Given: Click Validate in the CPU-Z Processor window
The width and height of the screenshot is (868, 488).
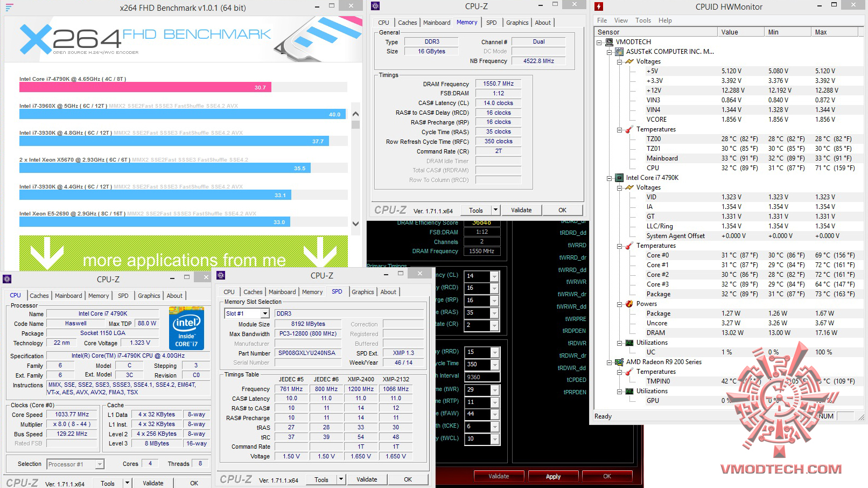Looking at the screenshot, I should pyautogui.click(x=153, y=483).
